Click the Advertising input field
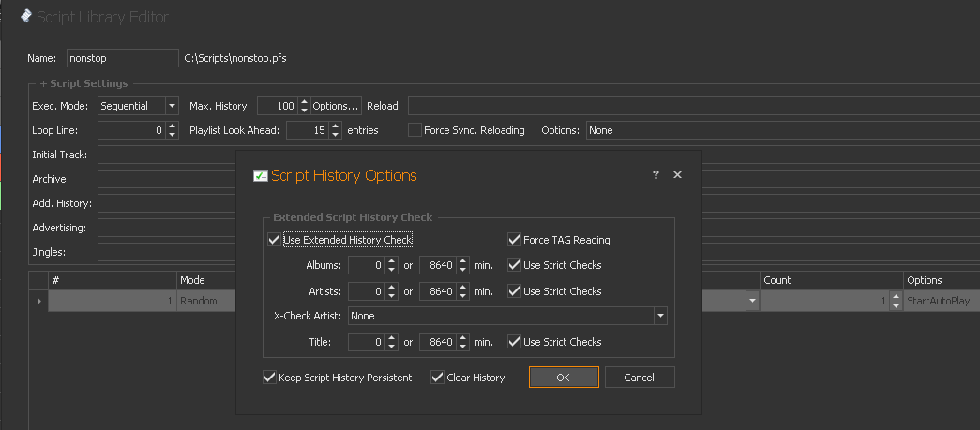This screenshot has height=430, width=980. [x=167, y=228]
